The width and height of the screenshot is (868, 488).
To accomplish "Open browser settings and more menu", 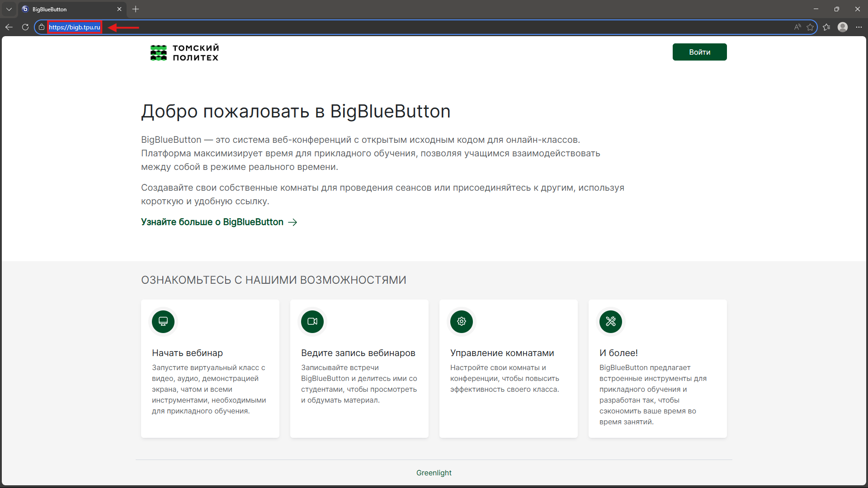I will click(859, 27).
